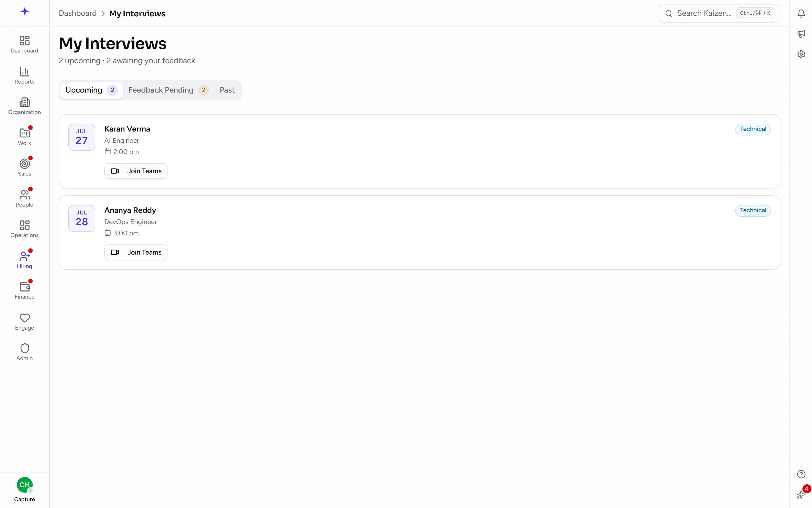Click calendar icon beside 3:00 pm
Viewport: 812px width, 508px height.
[107, 233]
